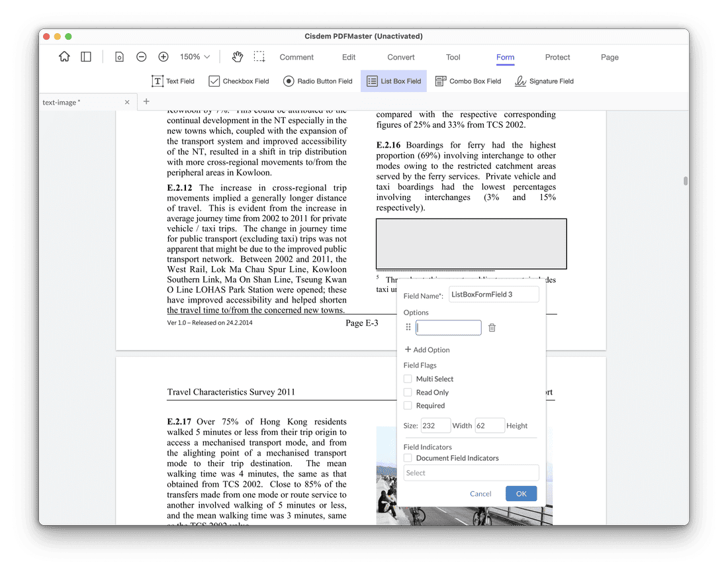The image size is (728, 574).
Task: Open the Comment tab
Action: pyautogui.click(x=296, y=57)
